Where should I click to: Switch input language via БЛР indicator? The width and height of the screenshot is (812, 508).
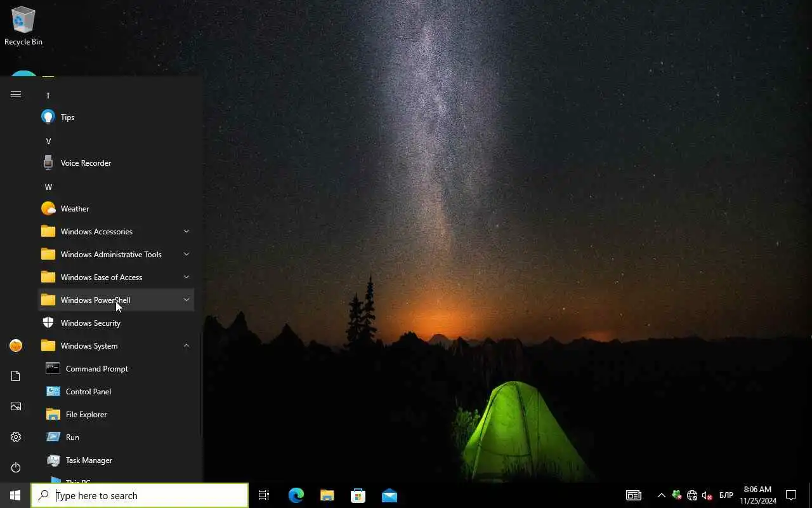[x=726, y=495]
